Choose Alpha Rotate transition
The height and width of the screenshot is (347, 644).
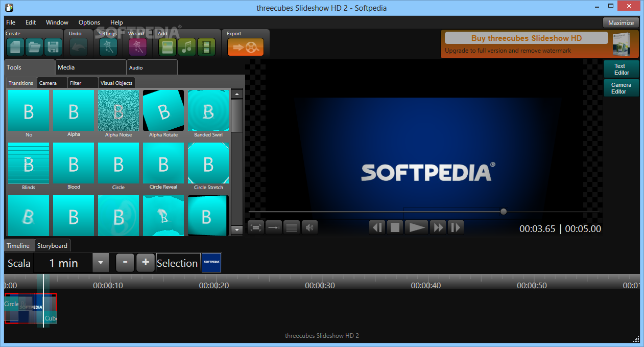tap(163, 110)
